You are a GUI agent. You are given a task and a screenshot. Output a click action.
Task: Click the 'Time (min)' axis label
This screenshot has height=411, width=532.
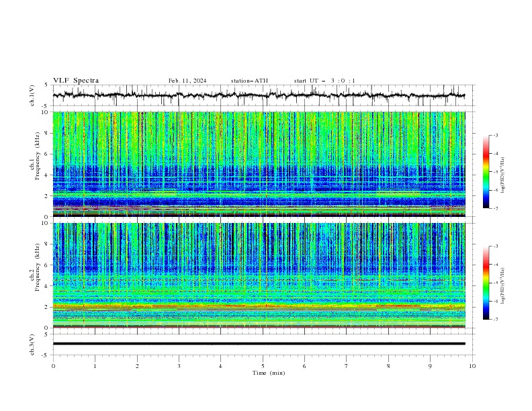(269, 373)
